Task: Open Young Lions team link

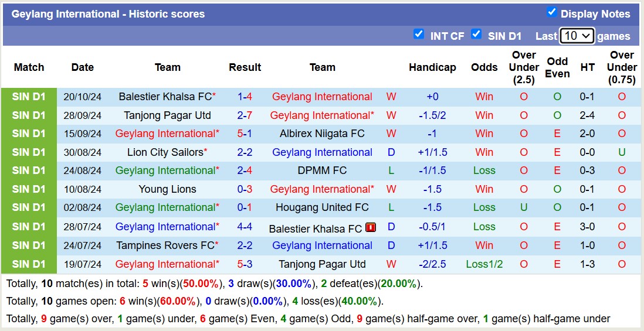Action: [167, 189]
